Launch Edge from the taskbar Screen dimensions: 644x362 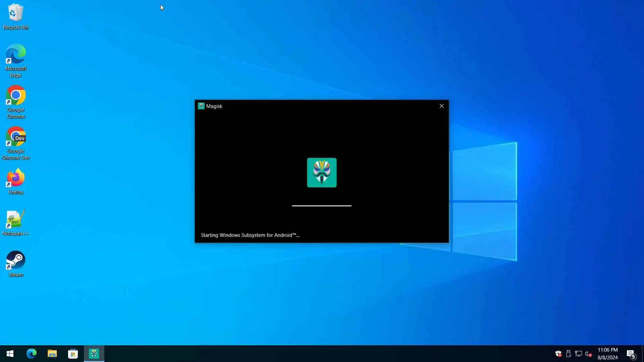click(x=32, y=354)
